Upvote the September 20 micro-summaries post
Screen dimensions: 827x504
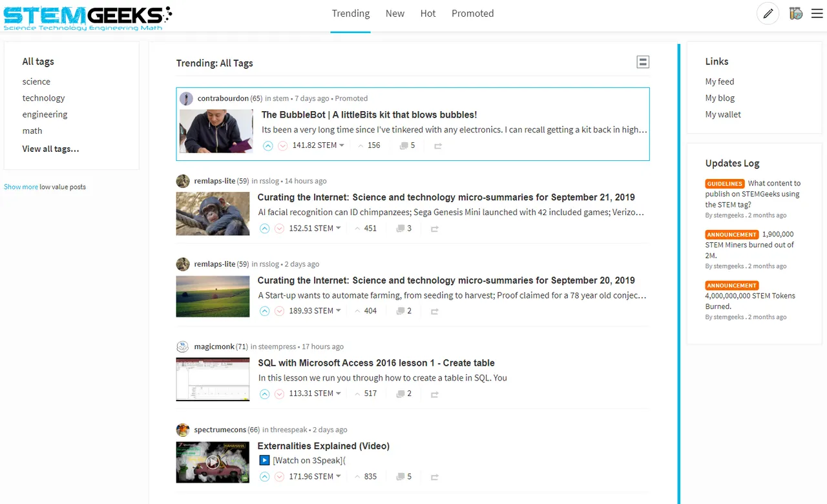[264, 311]
